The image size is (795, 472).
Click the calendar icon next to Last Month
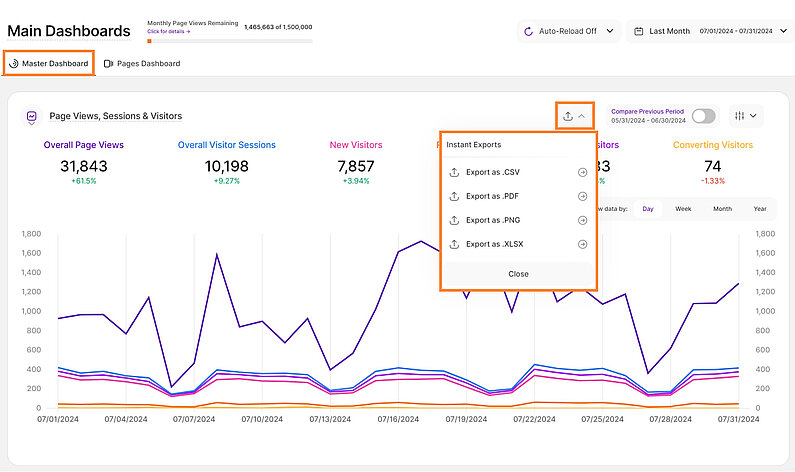click(637, 31)
